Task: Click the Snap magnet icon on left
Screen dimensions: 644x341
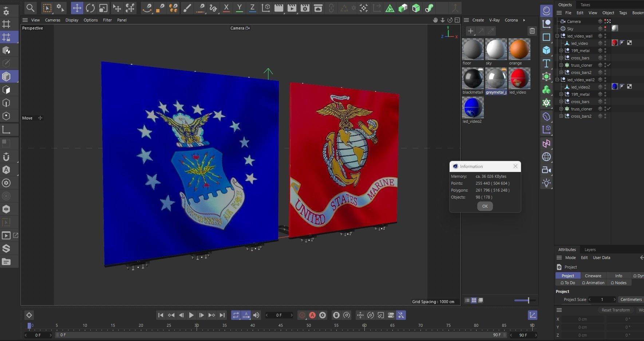Action: coord(6,157)
